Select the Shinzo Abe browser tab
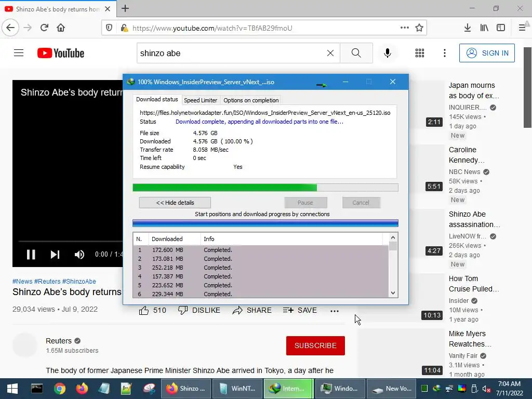 coord(58,9)
